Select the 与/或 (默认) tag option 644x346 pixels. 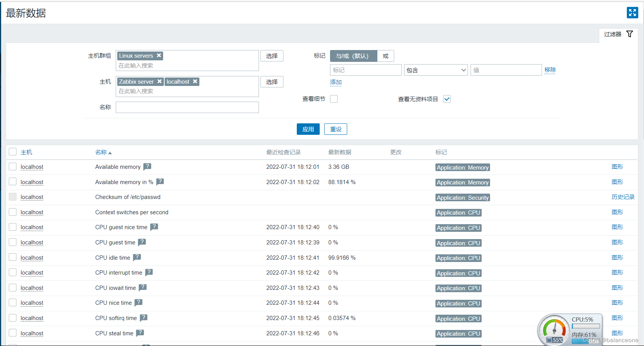pos(353,56)
